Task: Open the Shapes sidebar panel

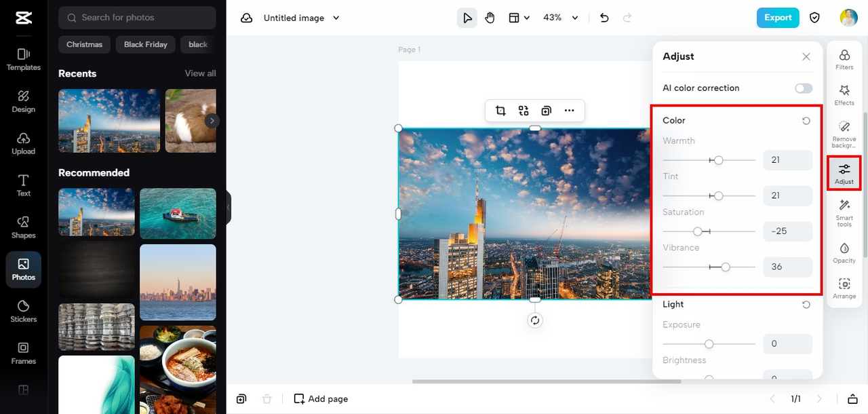Action: pos(23,227)
